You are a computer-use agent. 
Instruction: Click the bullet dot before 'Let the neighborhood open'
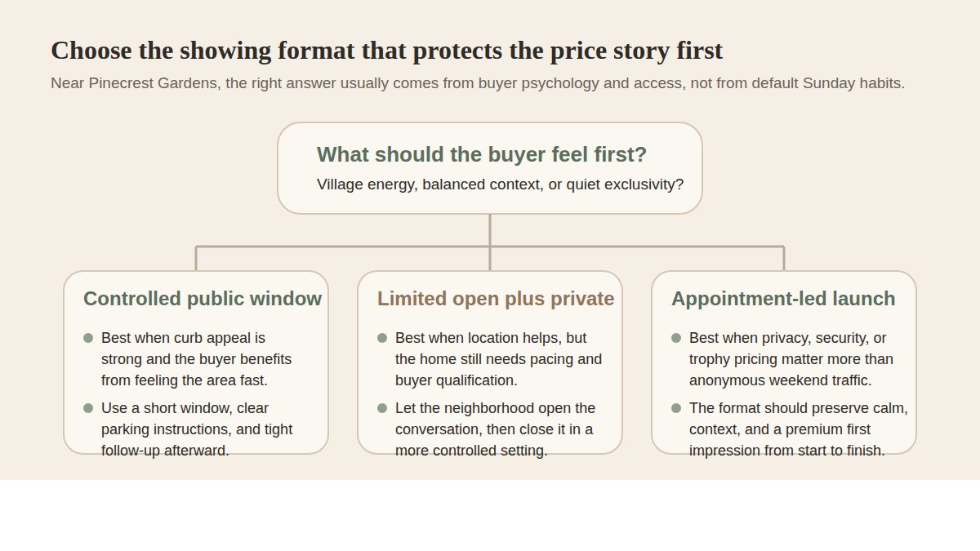382,408
